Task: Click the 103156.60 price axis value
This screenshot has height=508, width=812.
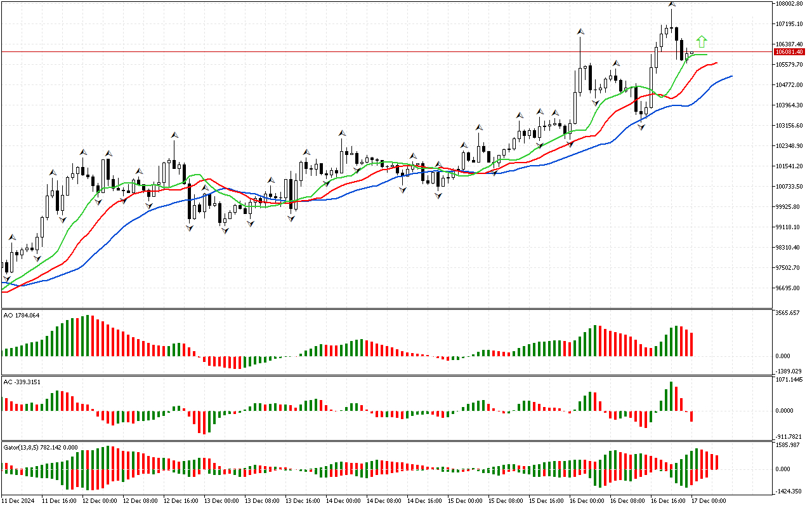Action: point(789,126)
